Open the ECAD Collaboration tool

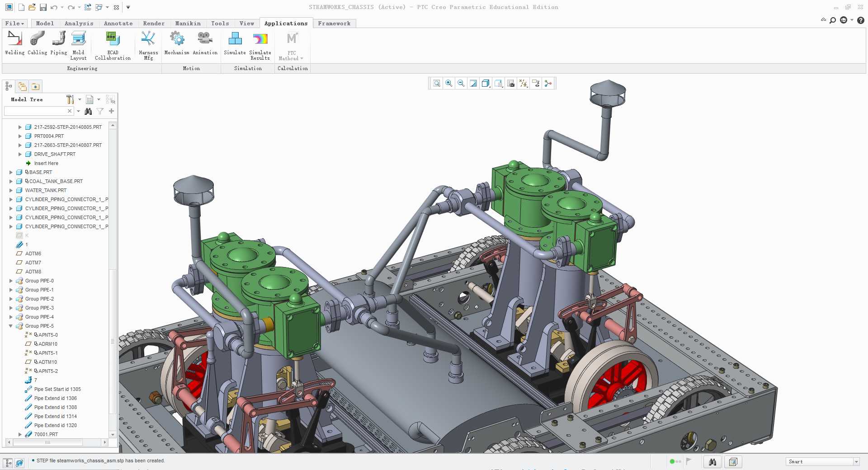(x=113, y=45)
